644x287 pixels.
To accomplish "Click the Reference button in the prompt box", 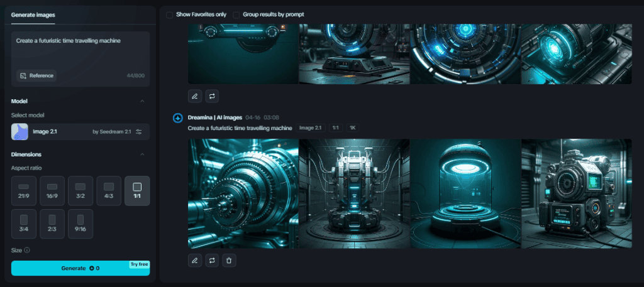I will point(36,75).
